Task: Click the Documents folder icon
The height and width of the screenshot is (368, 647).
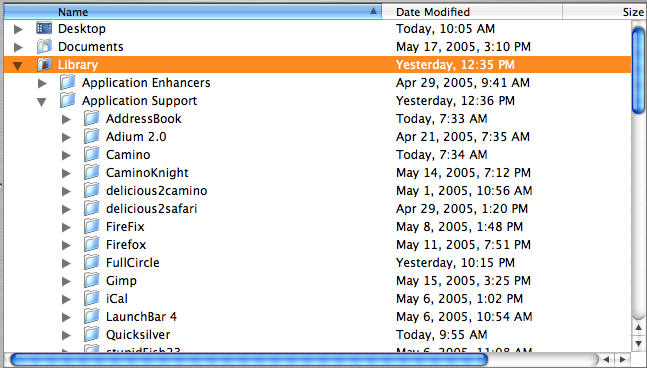Action: (x=44, y=46)
